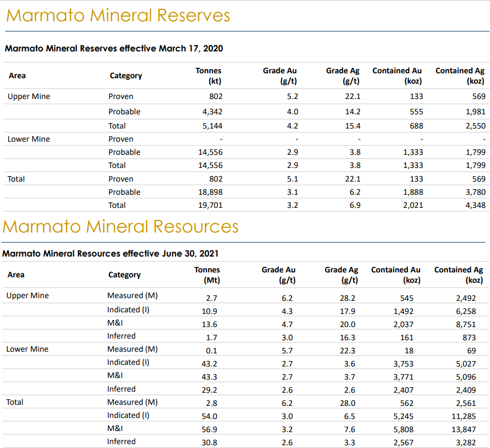The height and width of the screenshot is (448, 490).
Task: Click gold grade 5.7 for Lower Mine Measured
Action: (x=287, y=351)
